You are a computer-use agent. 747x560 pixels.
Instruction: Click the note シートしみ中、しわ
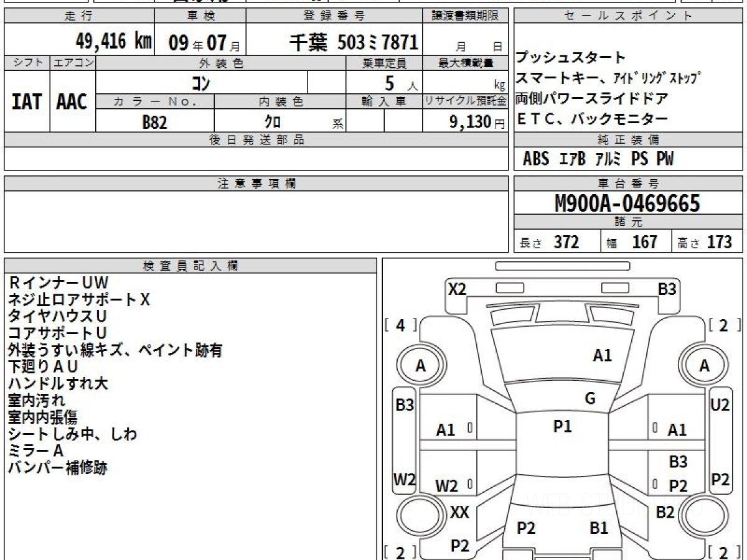coord(73,434)
